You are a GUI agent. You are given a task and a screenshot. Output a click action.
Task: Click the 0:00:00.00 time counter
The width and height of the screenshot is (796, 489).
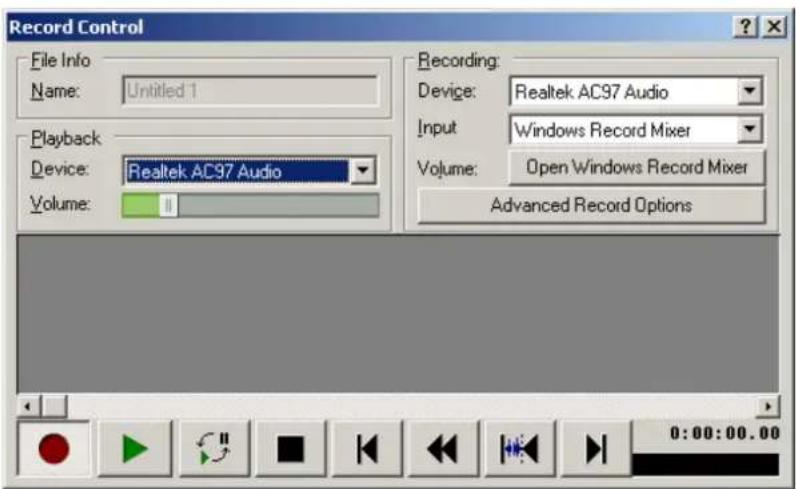coord(724,433)
